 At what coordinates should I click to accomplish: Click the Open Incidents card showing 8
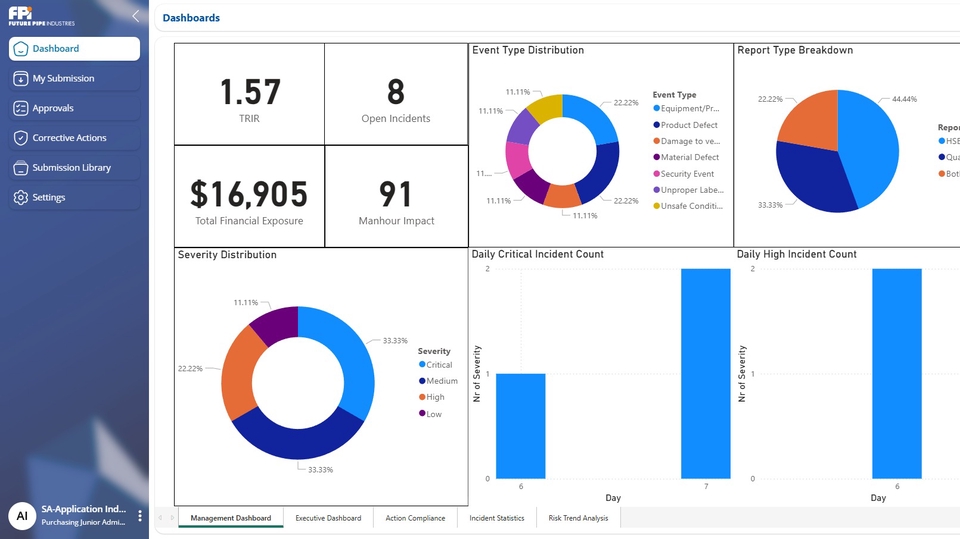(x=396, y=95)
